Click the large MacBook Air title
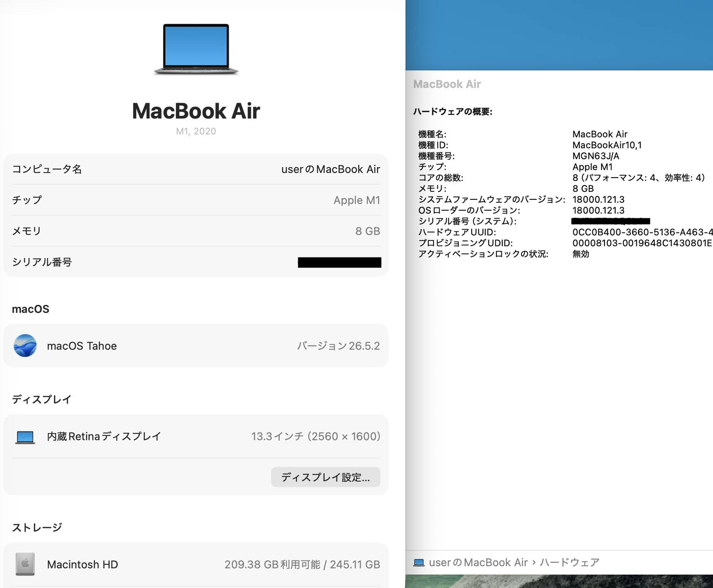Viewport: 713px width, 588px height. click(196, 111)
